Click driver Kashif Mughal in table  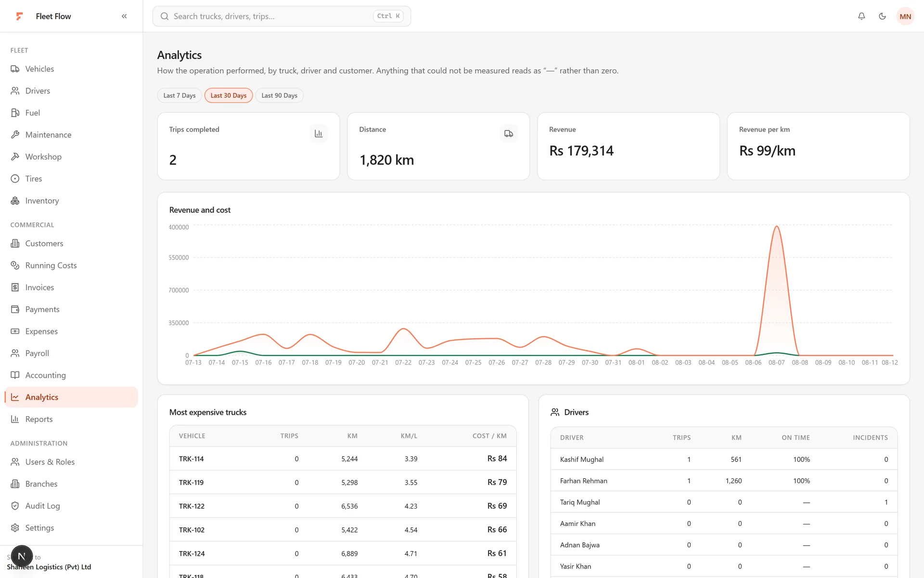pos(582,460)
